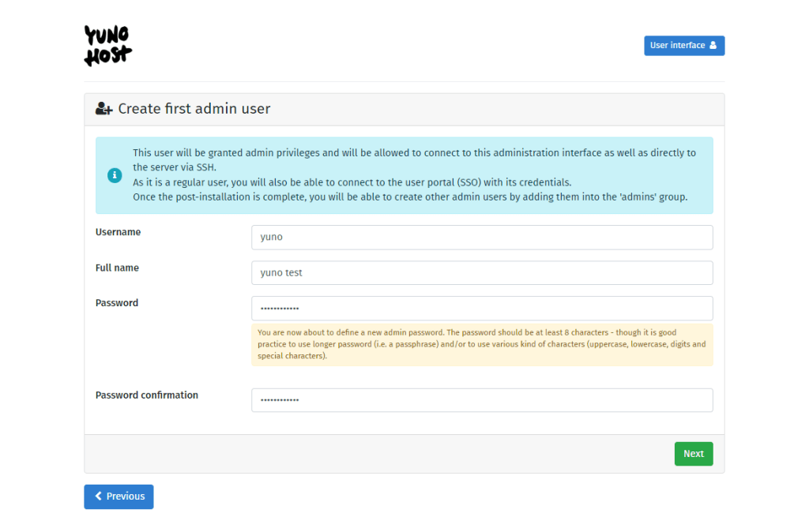Click the Full name label
The width and height of the screenshot is (809, 532).
pos(117,268)
